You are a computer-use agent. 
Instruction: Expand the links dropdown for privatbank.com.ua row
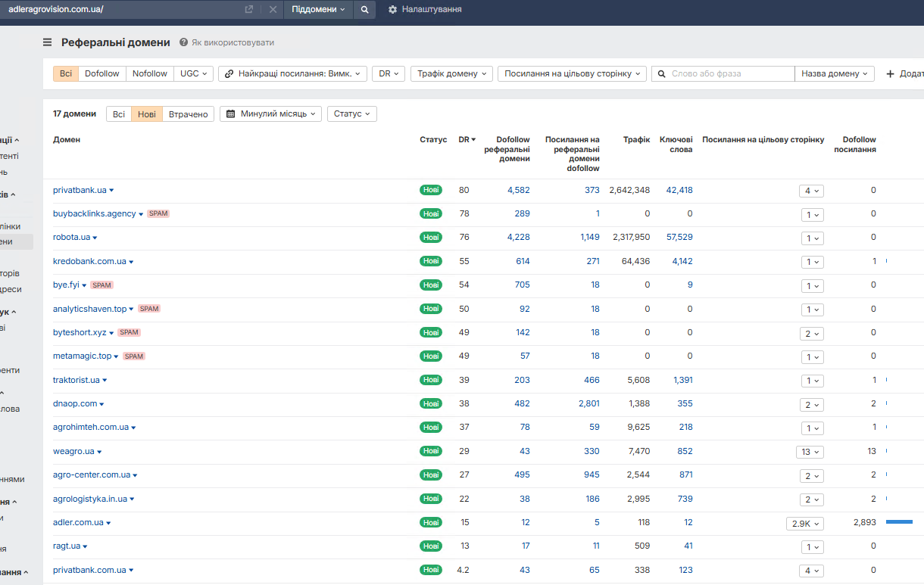click(811, 571)
